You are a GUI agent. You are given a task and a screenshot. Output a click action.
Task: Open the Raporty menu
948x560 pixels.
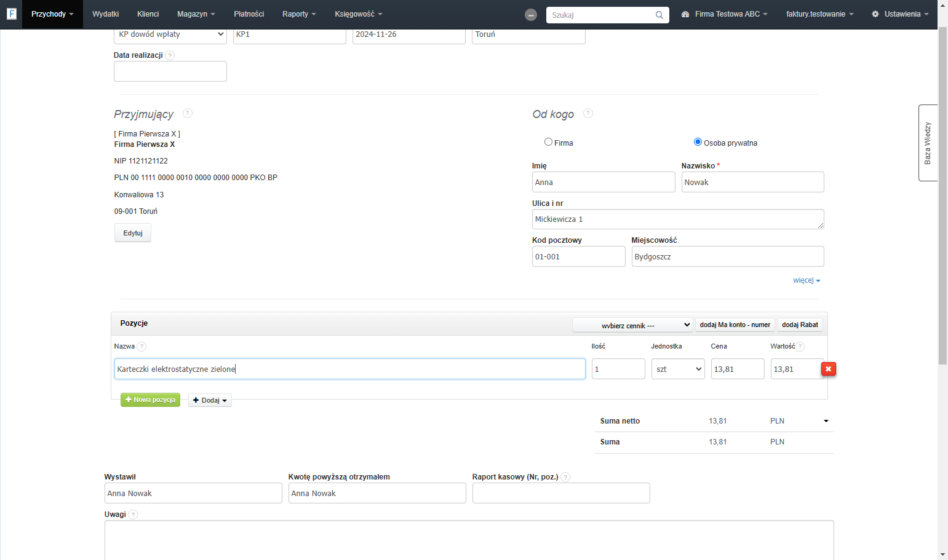point(299,14)
